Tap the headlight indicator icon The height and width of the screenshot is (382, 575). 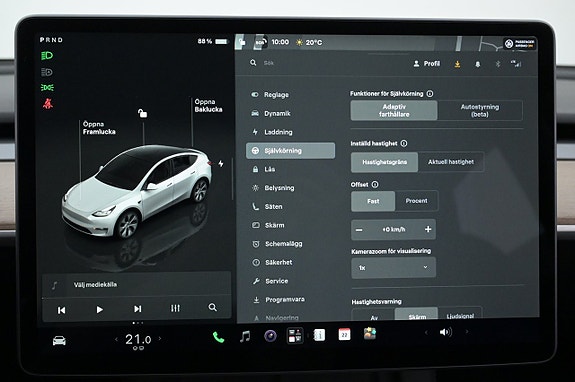47,56
